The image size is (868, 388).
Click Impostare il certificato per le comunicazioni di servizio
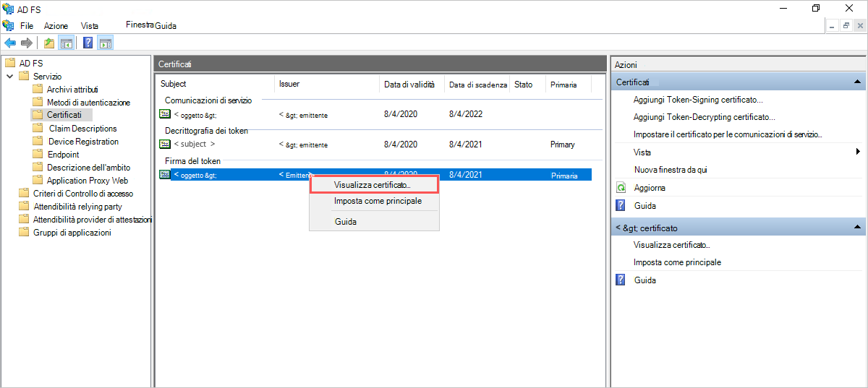pyautogui.click(x=728, y=134)
